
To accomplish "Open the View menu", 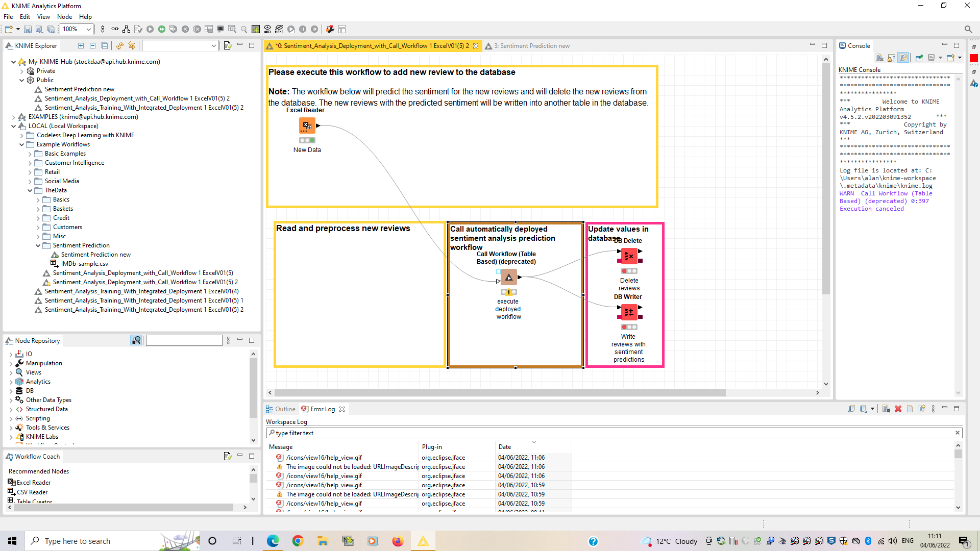I will click(43, 17).
